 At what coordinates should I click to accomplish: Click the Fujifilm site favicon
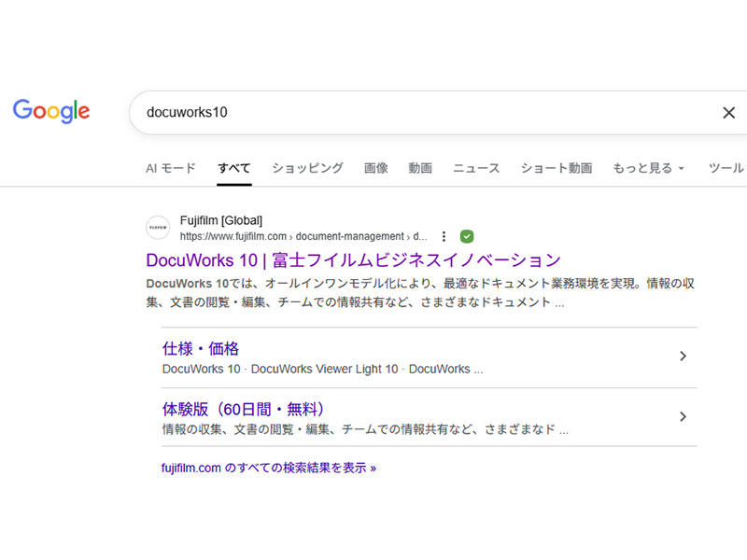pos(158,228)
